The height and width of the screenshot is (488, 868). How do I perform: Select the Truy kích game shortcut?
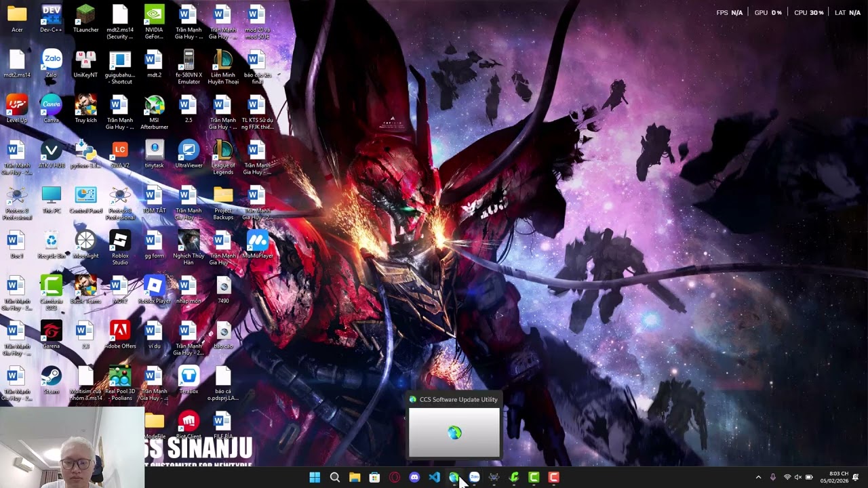click(85, 108)
